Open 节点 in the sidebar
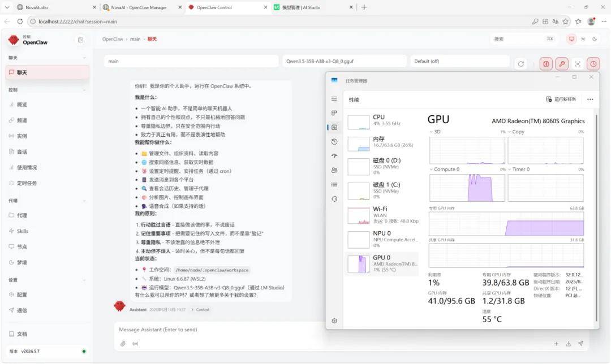 pyautogui.click(x=47, y=247)
